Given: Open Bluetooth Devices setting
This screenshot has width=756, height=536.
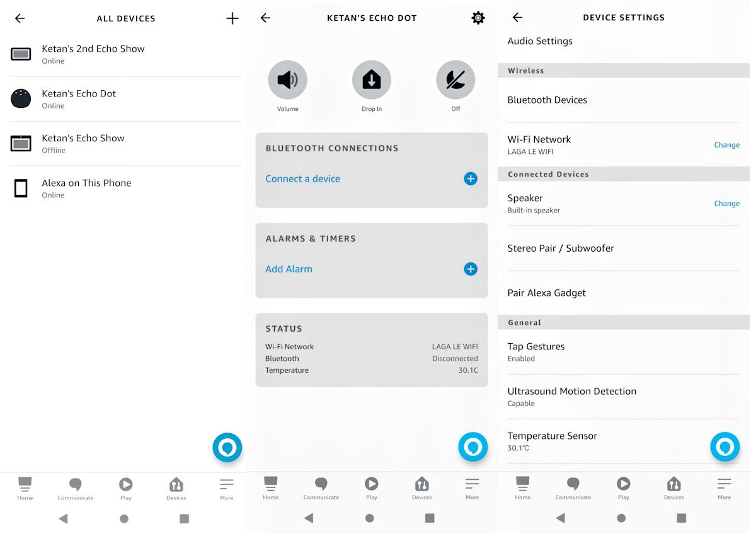Looking at the screenshot, I should click(x=624, y=100).
